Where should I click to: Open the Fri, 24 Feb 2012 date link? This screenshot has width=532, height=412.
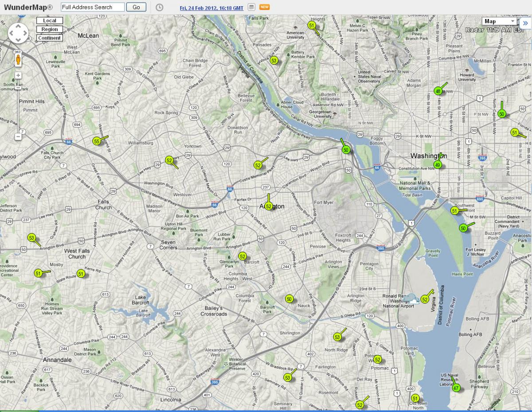click(x=211, y=8)
